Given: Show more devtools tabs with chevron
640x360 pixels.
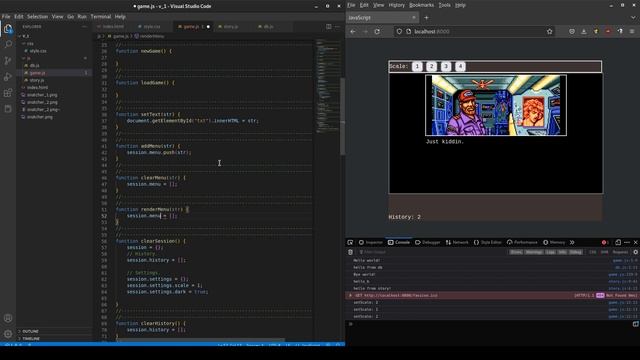Looking at the screenshot, I should point(572,242).
